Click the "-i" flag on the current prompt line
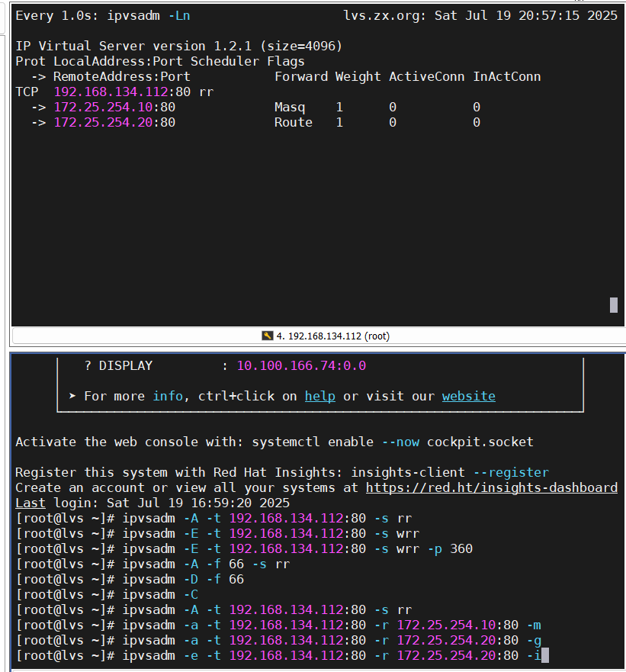This screenshot has width=626, height=672. tap(534, 655)
